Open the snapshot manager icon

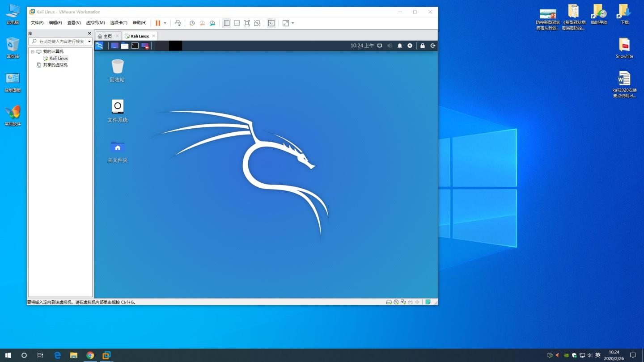[212, 23]
